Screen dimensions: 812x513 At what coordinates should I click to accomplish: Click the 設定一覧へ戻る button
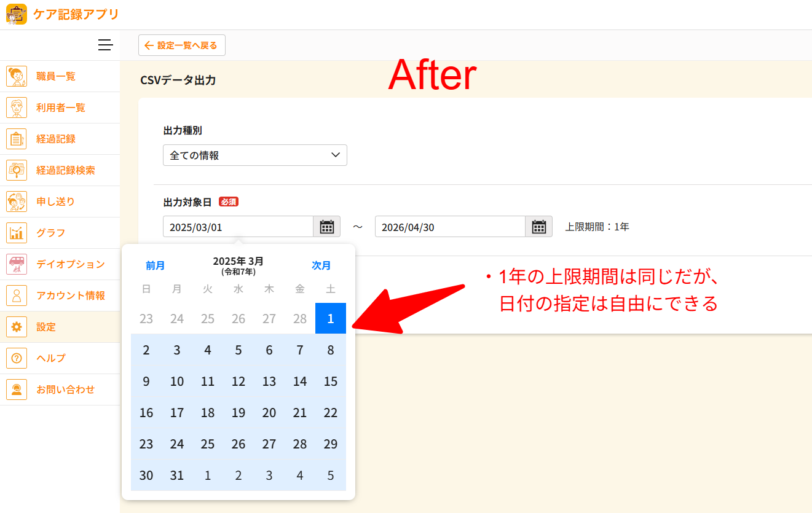click(x=182, y=45)
